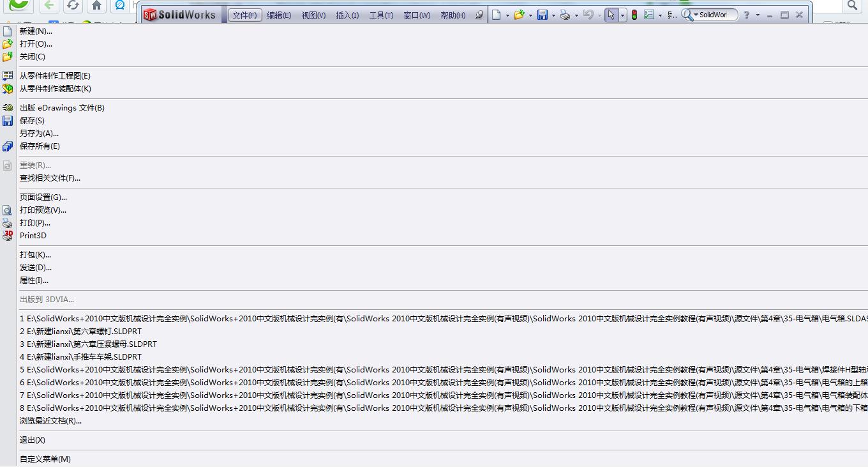Viewport: 868px width, 467px height.
Task: Click the Save floppy toolbar icon
Action: tap(542, 15)
